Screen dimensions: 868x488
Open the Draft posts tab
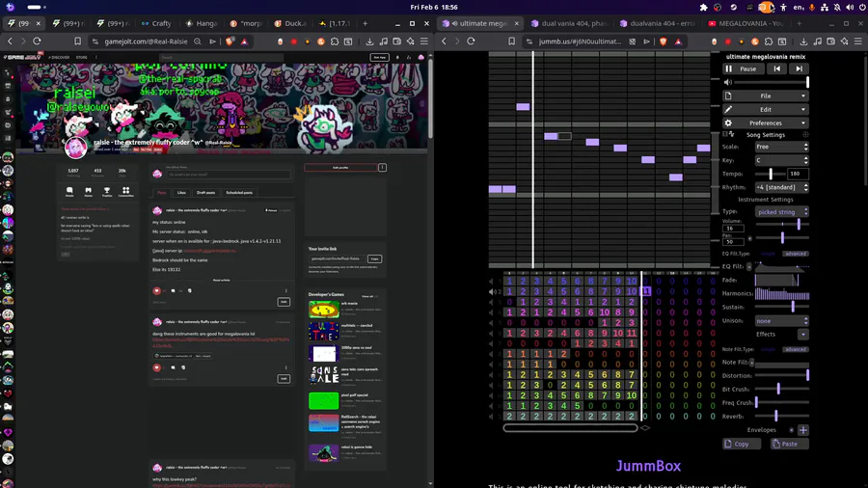205,193
